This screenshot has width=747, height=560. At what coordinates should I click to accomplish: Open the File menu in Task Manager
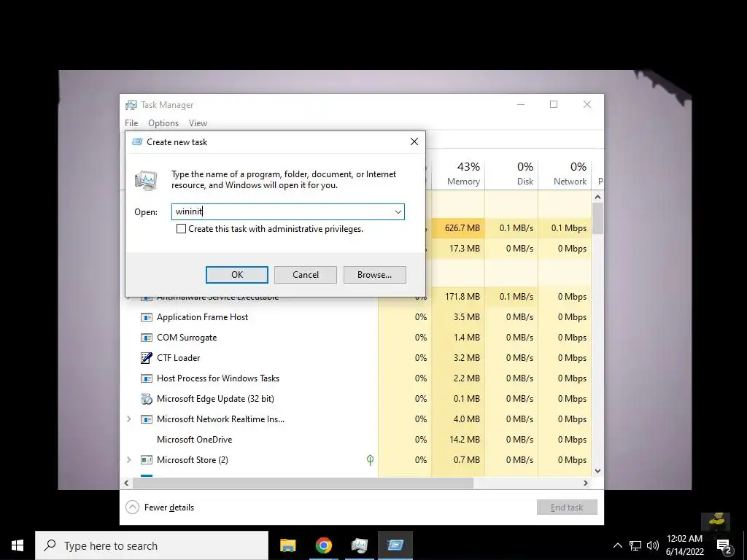point(131,123)
